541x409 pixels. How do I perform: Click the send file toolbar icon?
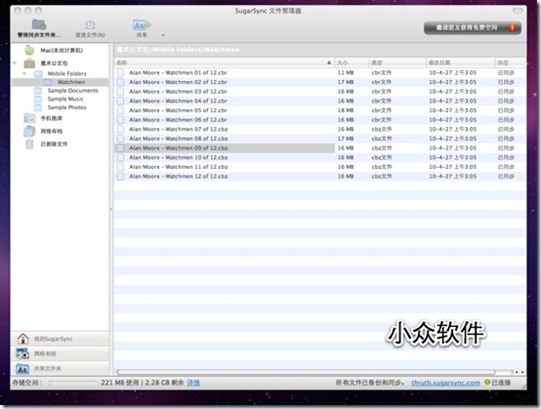90,25
